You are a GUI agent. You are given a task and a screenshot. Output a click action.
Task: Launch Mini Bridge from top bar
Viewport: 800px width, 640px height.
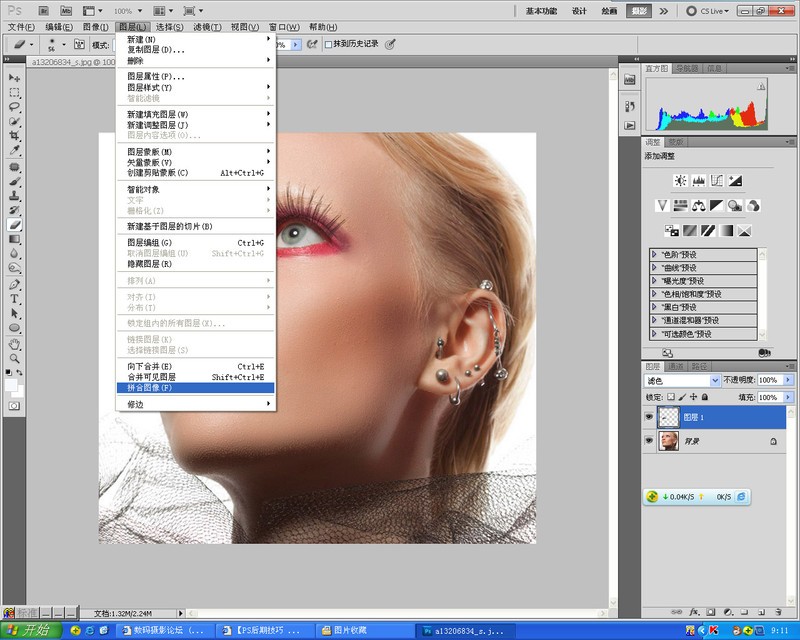(66, 11)
